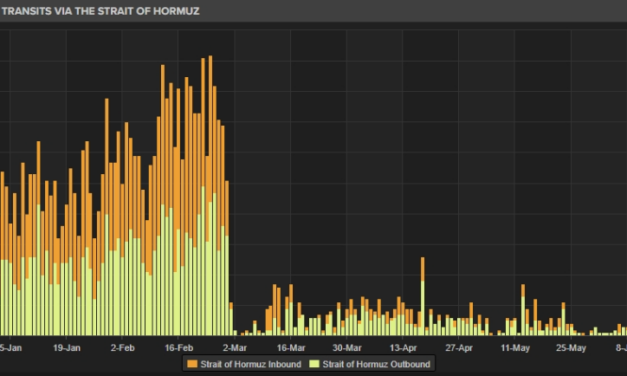Click the chart title 'Transits via the Strait of Hormuz'

100,11
